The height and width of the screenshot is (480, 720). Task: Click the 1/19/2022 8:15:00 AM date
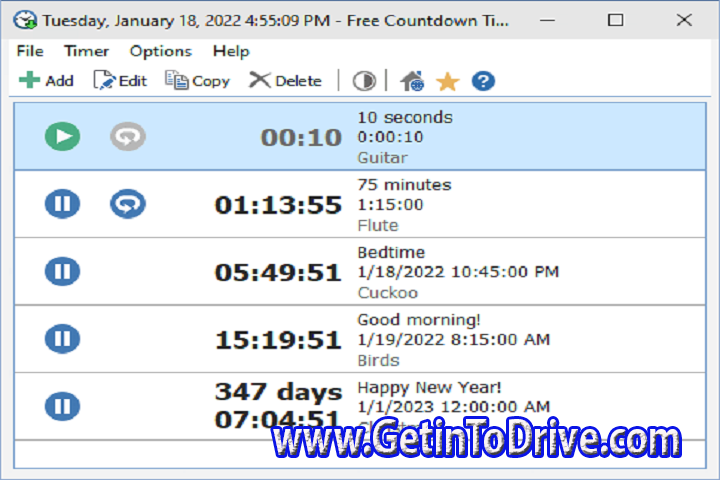click(454, 339)
